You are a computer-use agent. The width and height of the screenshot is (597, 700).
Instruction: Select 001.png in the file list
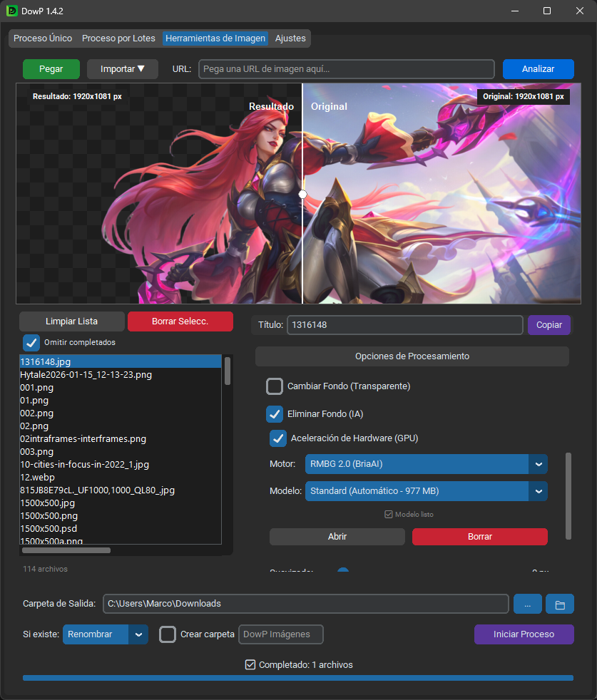[121, 388]
